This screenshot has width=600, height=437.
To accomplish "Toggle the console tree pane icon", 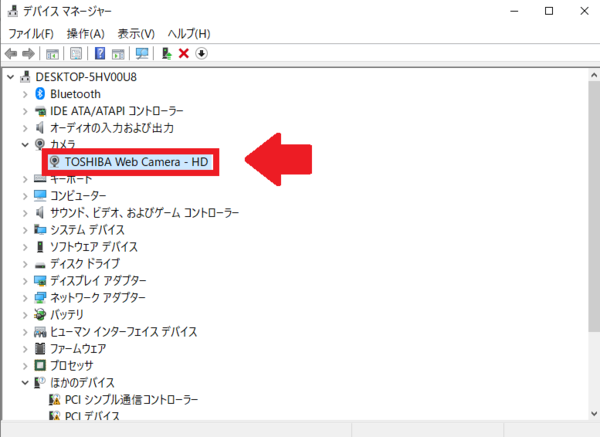I will (x=52, y=54).
